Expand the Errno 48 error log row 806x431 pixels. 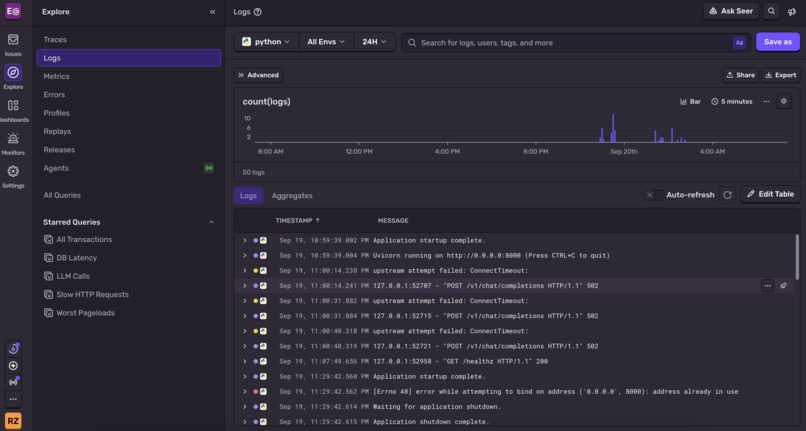(245, 392)
